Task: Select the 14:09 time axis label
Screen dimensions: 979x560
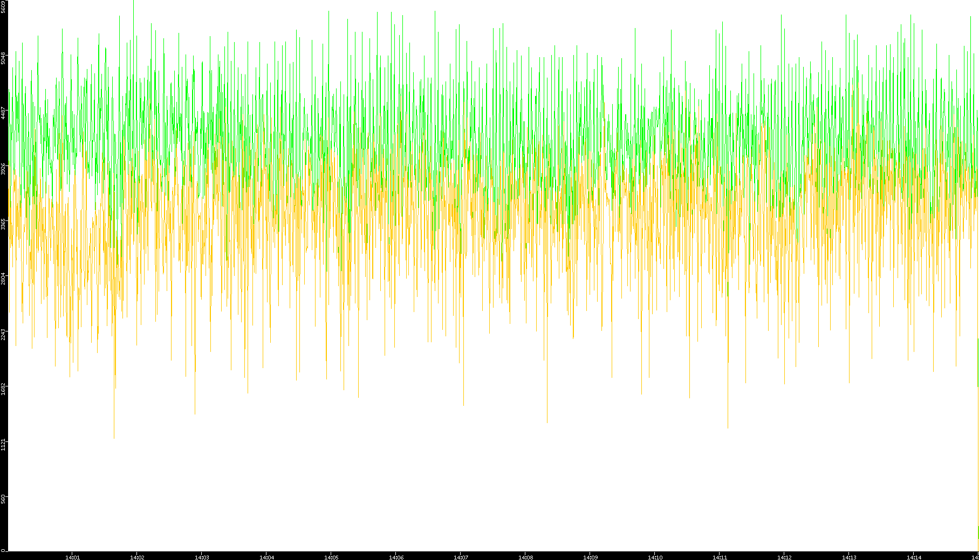Action: pyautogui.click(x=590, y=557)
